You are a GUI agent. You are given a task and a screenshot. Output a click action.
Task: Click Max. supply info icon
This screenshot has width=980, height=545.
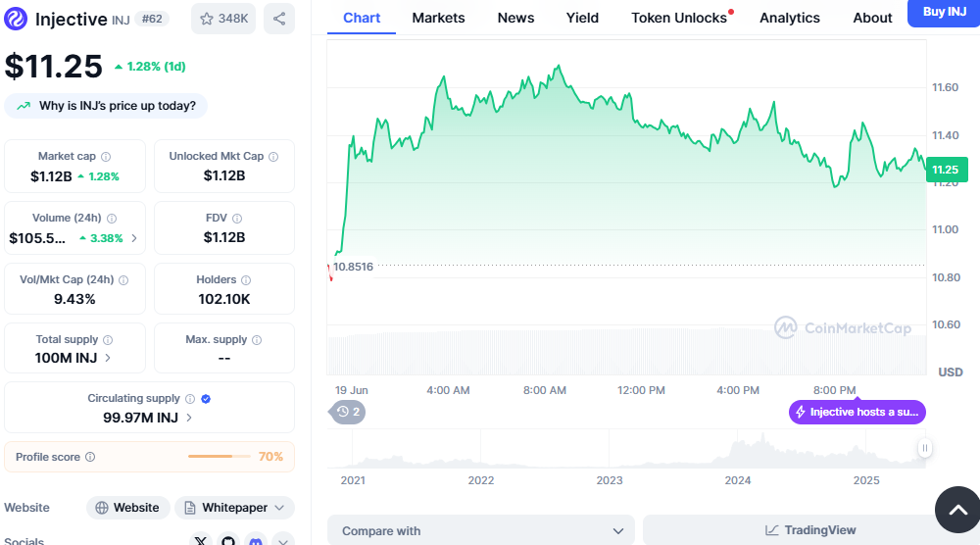click(x=257, y=340)
